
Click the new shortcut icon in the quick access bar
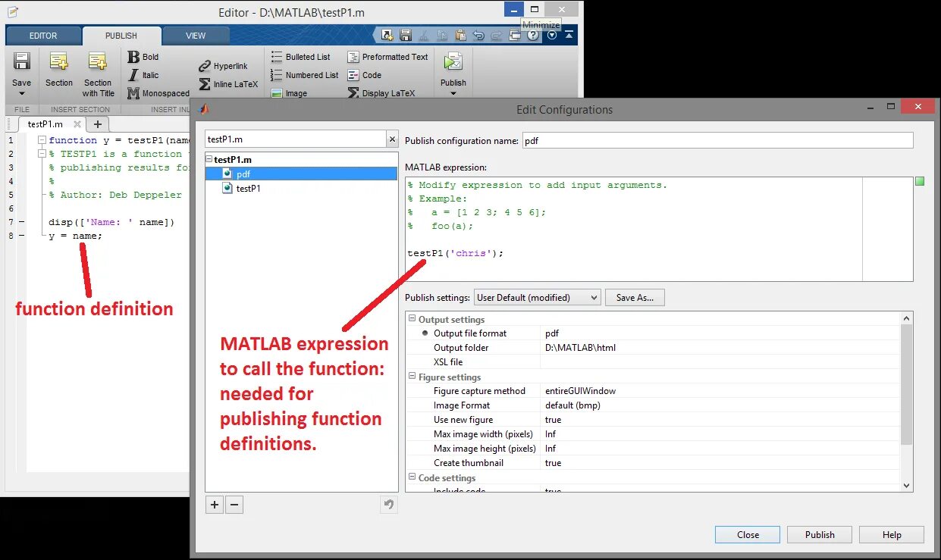coord(387,35)
